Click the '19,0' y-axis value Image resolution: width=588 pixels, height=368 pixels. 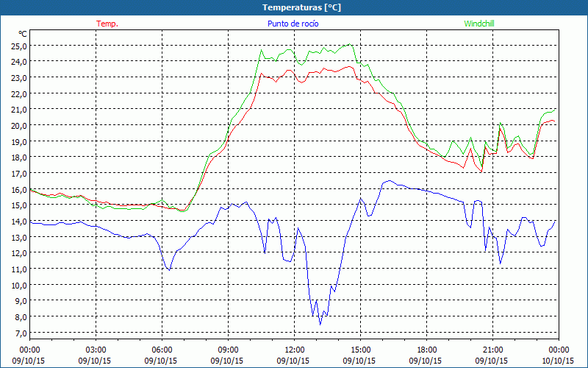tap(19, 142)
